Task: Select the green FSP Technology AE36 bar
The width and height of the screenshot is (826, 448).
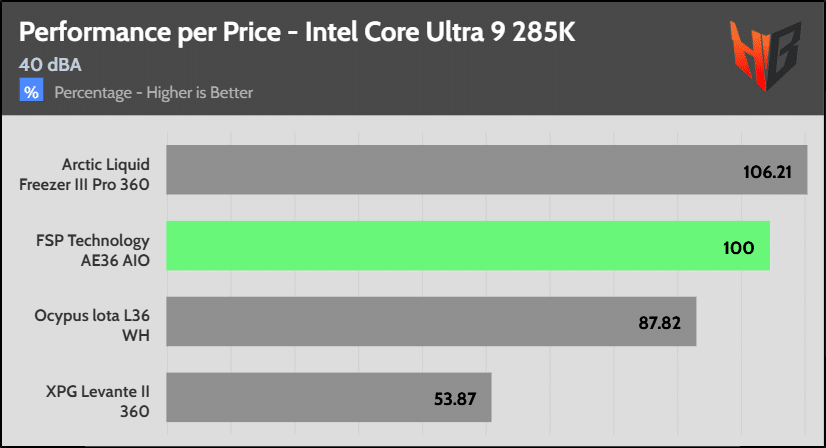Action: (468, 246)
